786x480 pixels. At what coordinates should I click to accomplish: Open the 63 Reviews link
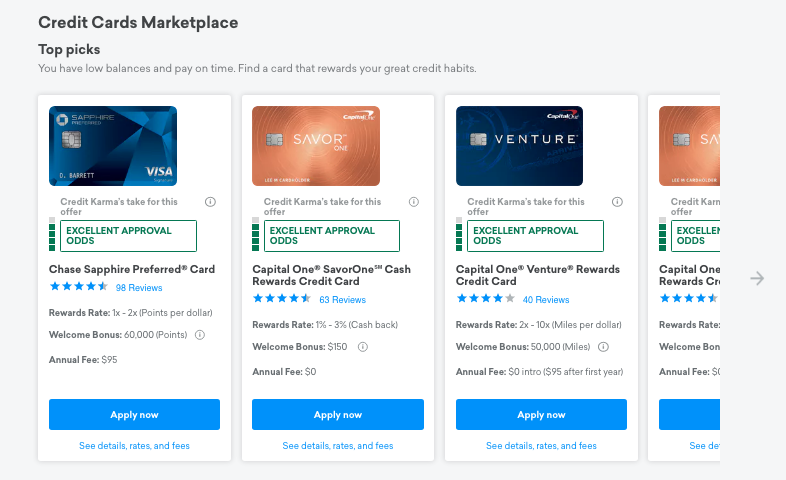(342, 300)
